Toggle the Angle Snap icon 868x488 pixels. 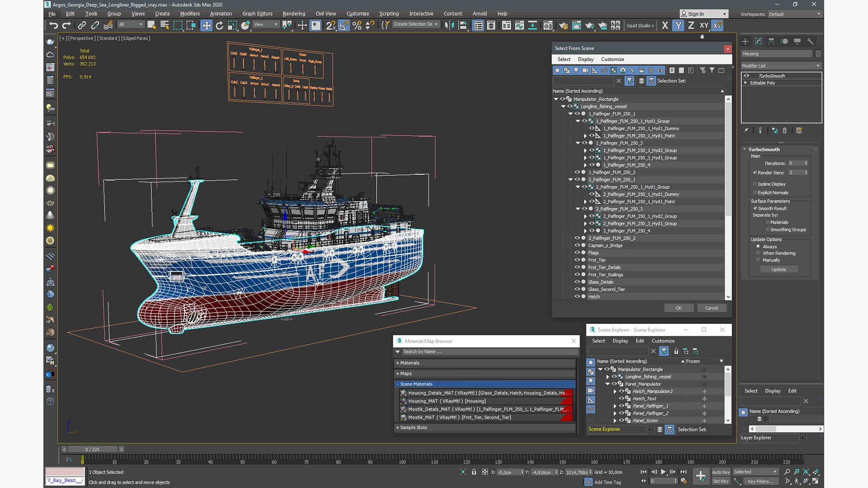point(344,25)
